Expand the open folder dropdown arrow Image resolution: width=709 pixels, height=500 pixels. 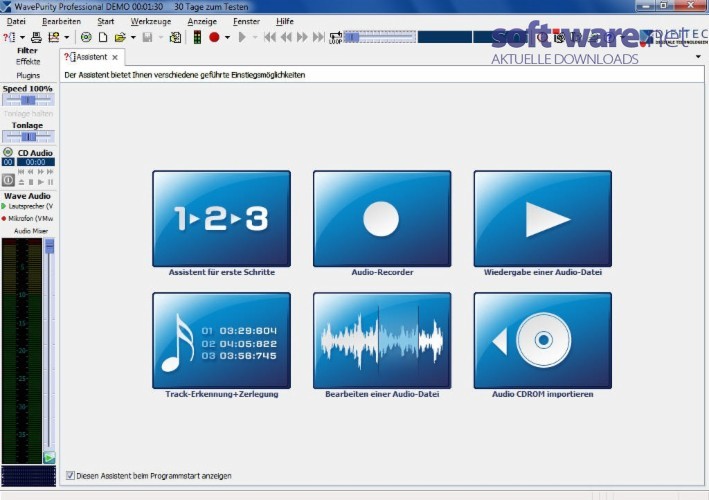click(x=133, y=38)
